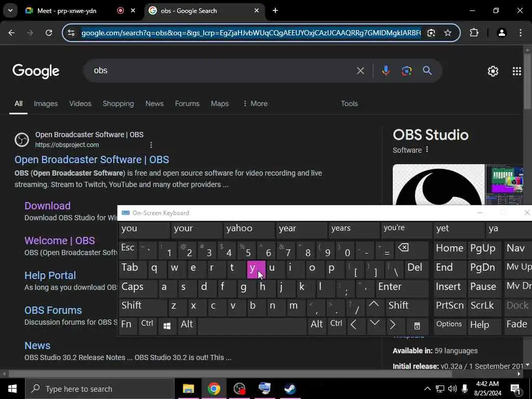Click the Chrome back arrow

point(11,33)
